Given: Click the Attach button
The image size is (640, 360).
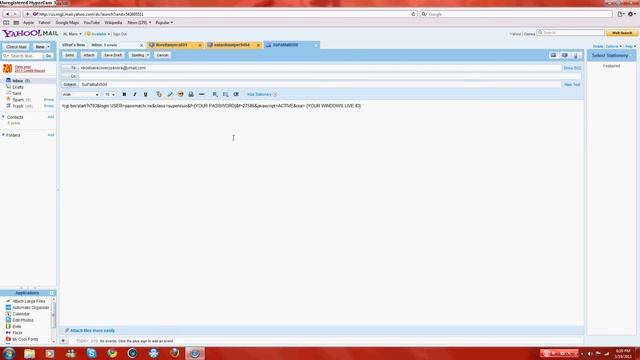Looking at the screenshot, I should [89, 55].
